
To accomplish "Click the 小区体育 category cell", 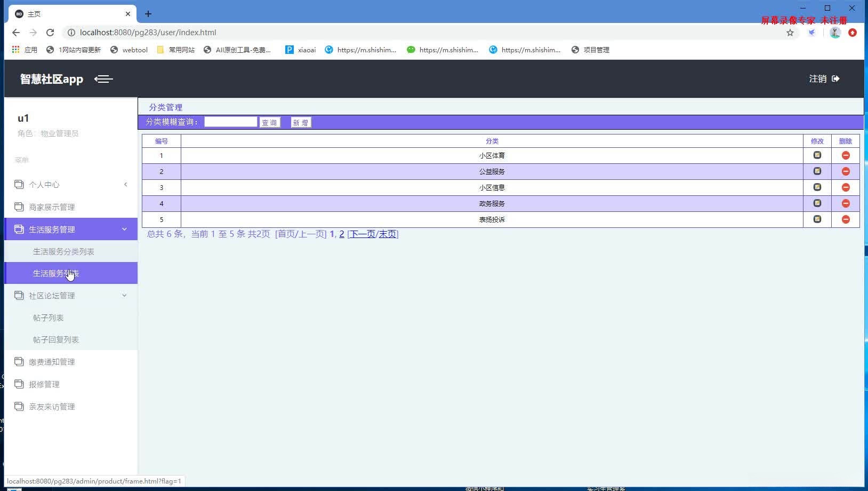I will [492, 155].
